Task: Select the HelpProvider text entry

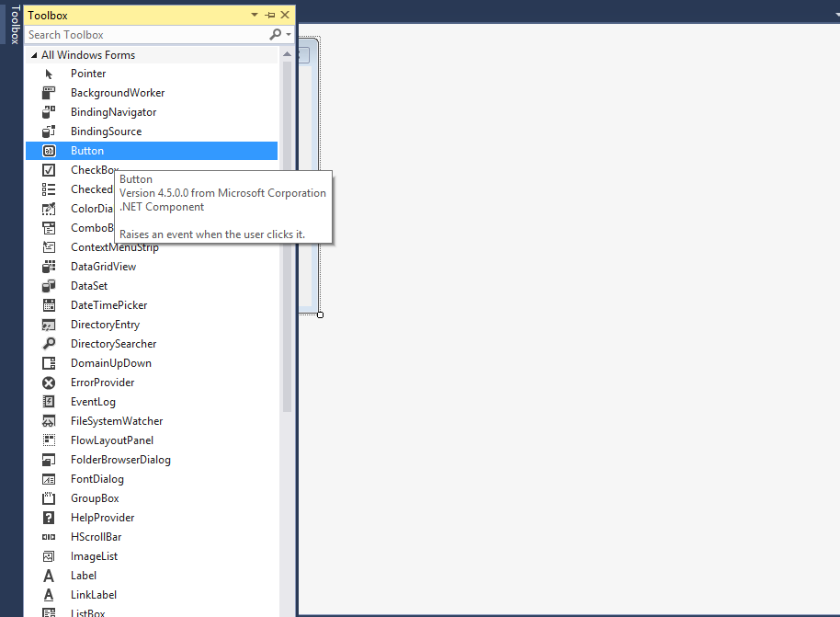Action: coord(103,518)
